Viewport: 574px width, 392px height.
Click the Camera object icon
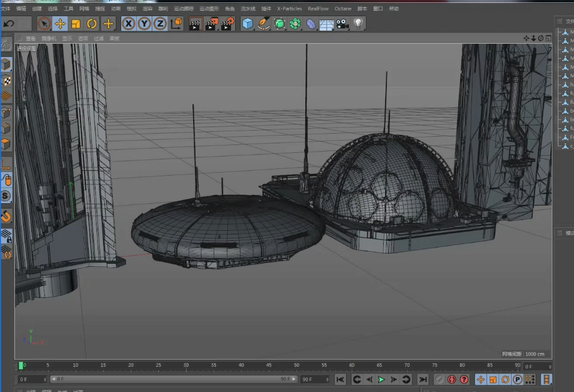(x=342, y=23)
